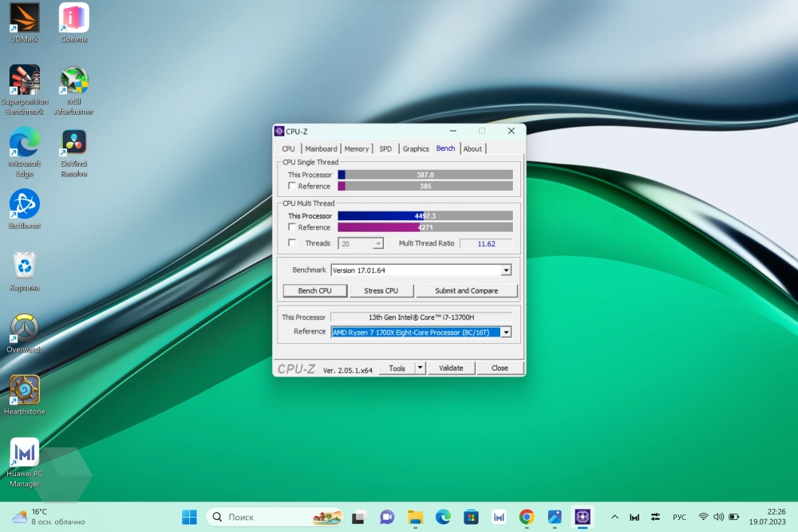Screen dimensions: 798x532
Task: Open the Reference processor dropdown
Action: (x=506, y=332)
